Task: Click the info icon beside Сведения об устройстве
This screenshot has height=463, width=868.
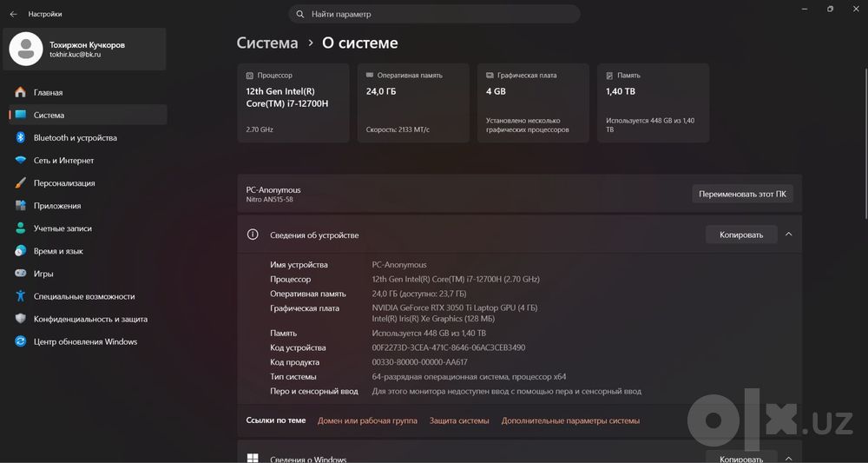Action: coord(253,235)
